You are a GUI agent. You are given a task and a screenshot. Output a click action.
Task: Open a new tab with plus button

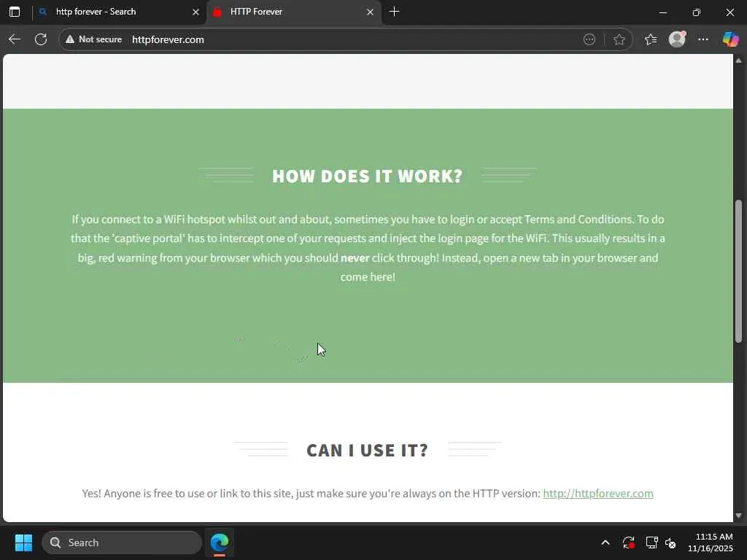pos(394,12)
